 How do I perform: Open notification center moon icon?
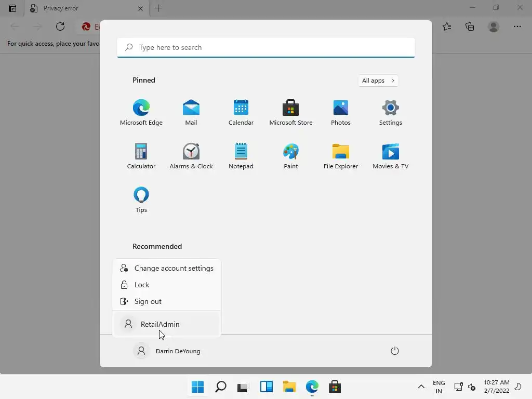pyautogui.click(x=518, y=387)
